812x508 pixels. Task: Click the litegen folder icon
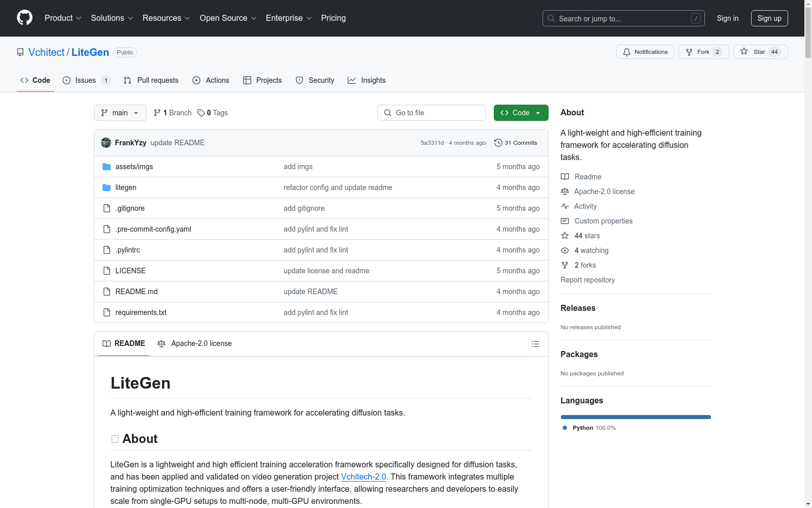pos(107,187)
